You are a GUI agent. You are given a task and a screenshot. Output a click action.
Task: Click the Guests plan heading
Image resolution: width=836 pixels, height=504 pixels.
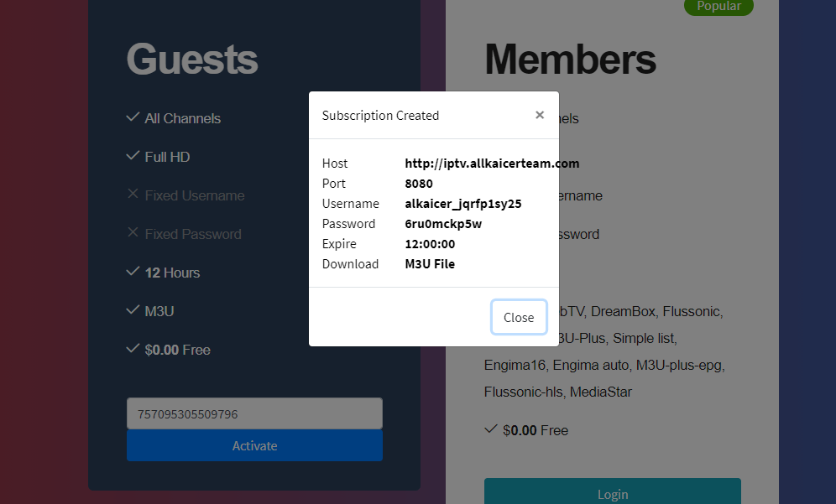click(x=192, y=60)
